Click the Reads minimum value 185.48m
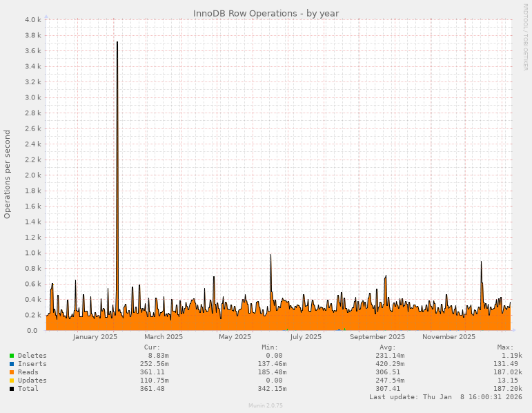The image size is (532, 413). (x=272, y=372)
